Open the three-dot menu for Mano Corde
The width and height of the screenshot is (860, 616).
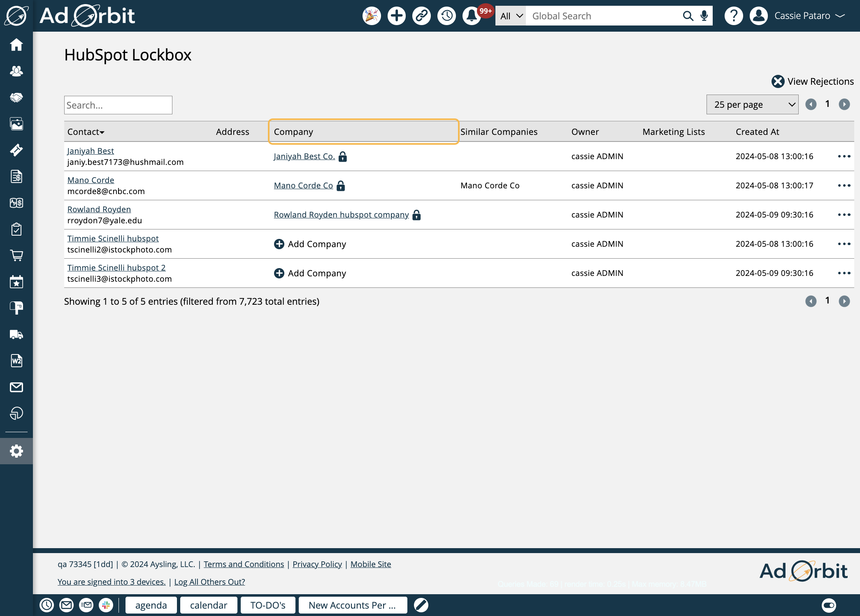pyautogui.click(x=844, y=185)
